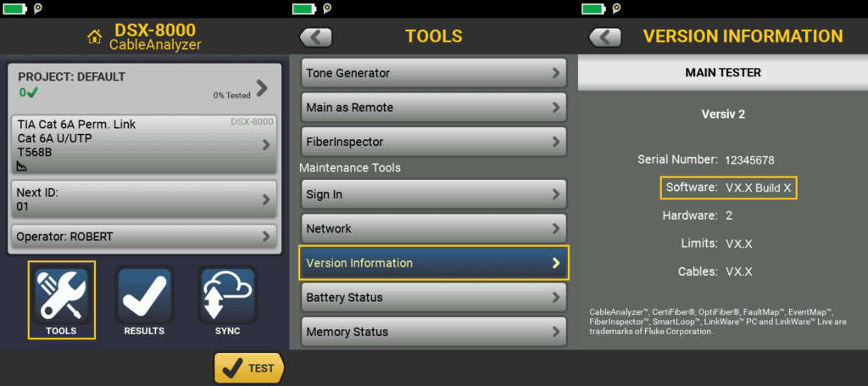Select the MAIN TESTER tab
This screenshot has width=868, height=386.
[722, 73]
